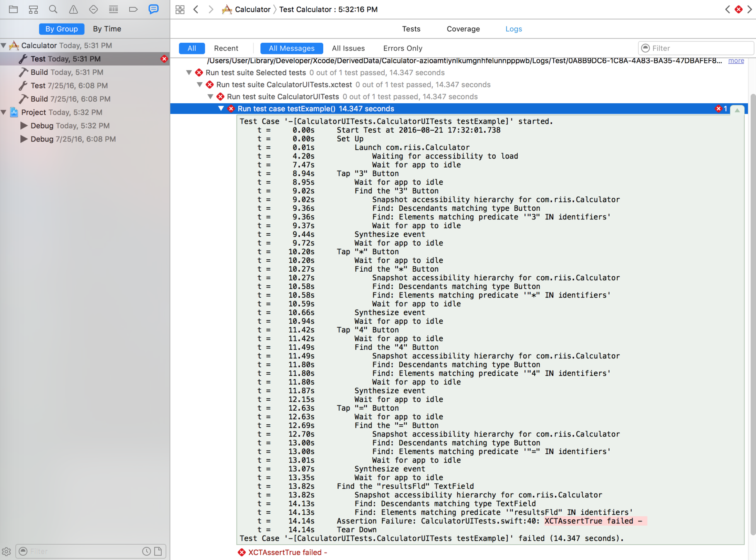Click the red error indicator in jump bar
The width and height of the screenshot is (756, 560).
point(739,10)
